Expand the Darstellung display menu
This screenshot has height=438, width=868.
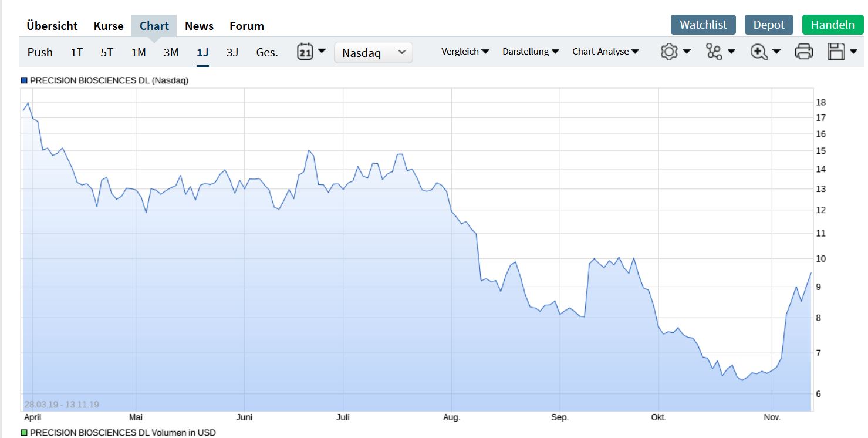coord(531,52)
